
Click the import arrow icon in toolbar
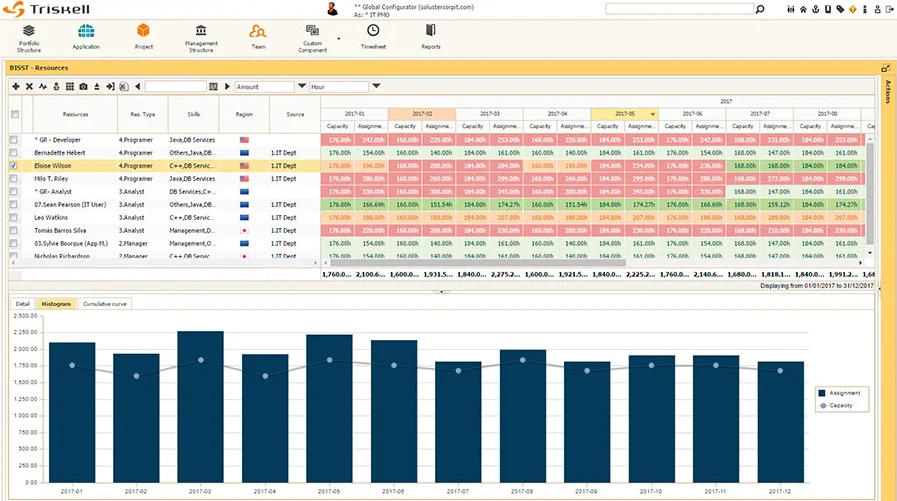(x=110, y=86)
